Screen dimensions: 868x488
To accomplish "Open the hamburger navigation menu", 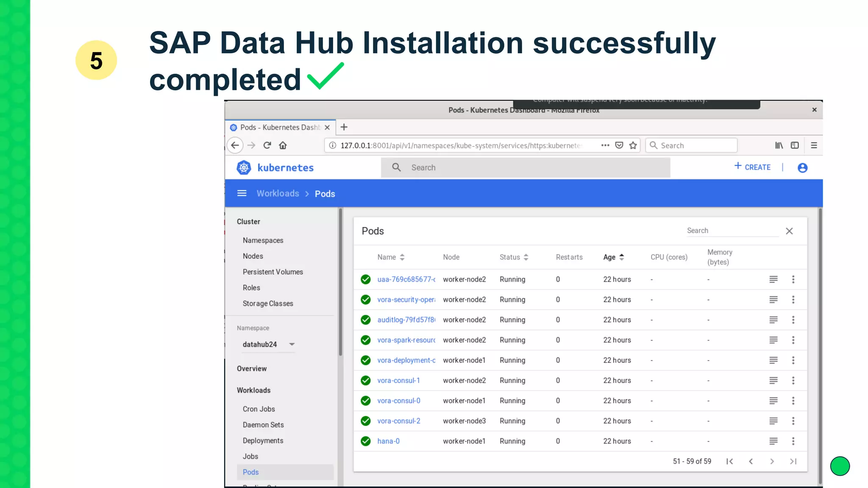I will (242, 194).
